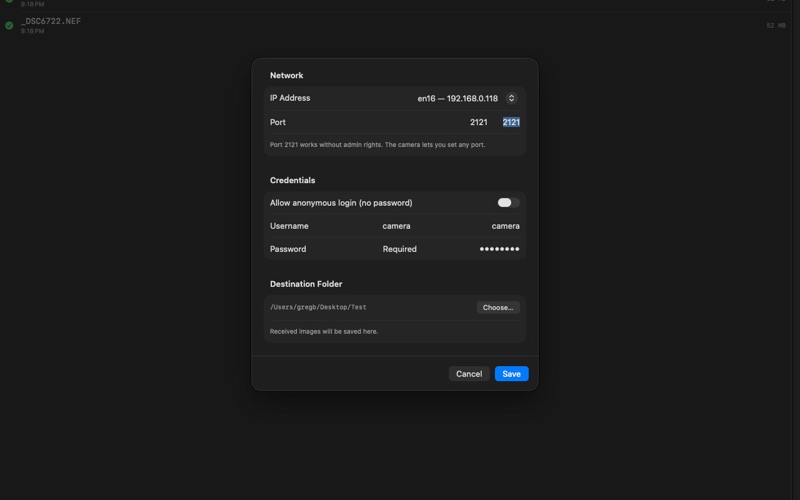
Task: Click the Username label
Action: (289, 226)
